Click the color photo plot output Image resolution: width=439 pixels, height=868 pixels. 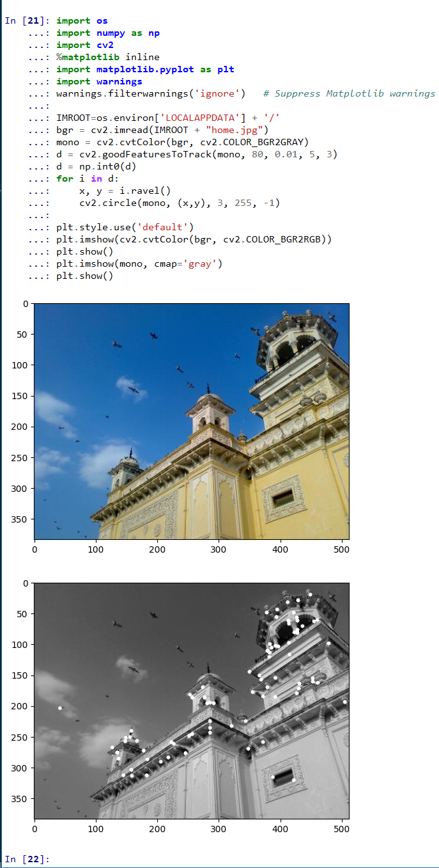pos(192,421)
